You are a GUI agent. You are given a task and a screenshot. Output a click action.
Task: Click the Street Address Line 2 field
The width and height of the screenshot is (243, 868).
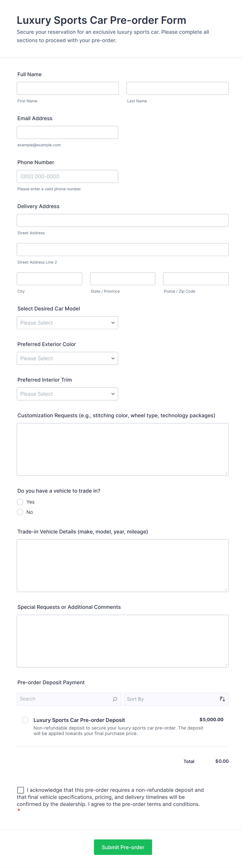[123, 249]
